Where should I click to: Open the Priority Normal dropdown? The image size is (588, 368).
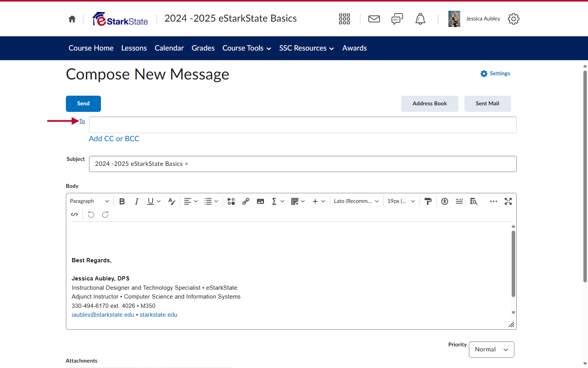click(492, 349)
